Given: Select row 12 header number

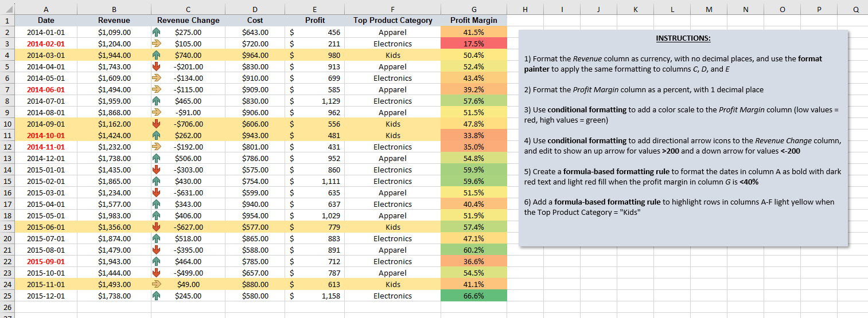Looking at the screenshot, I should (7, 147).
